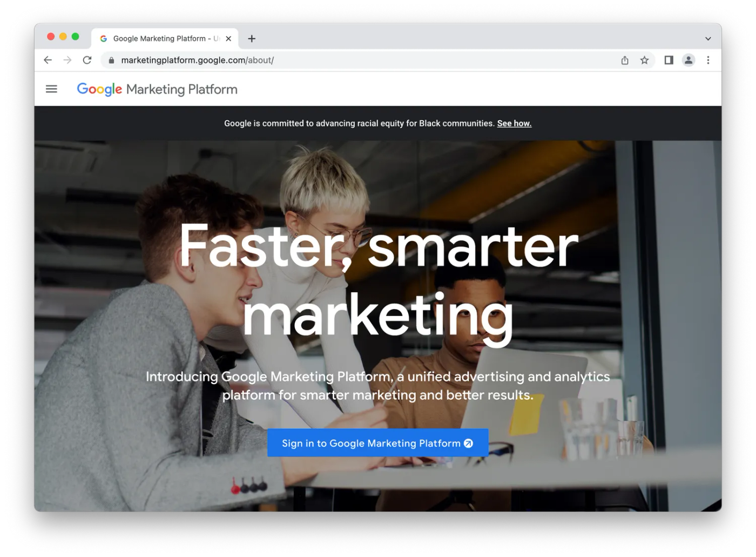Click the user profile avatar icon

point(688,60)
